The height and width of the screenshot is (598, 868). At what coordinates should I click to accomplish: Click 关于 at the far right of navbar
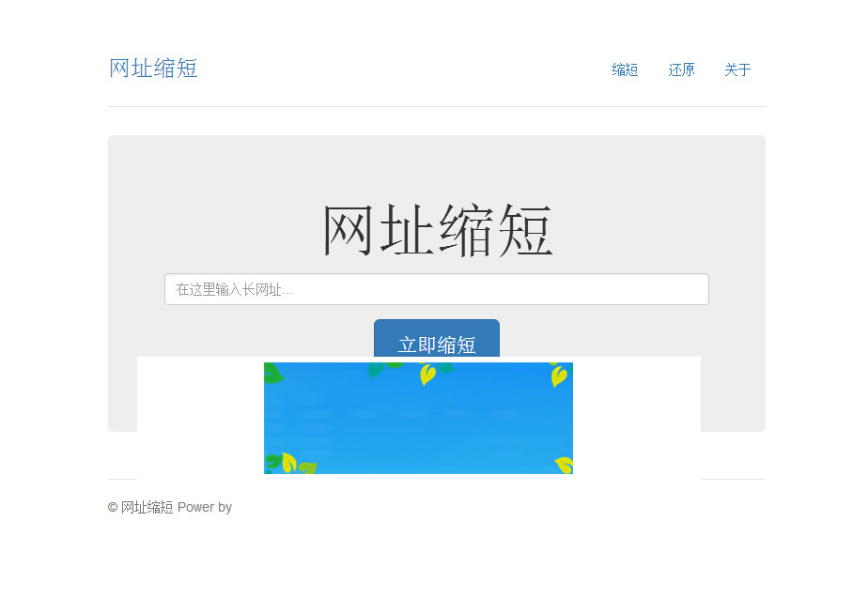pyautogui.click(x=738, y=69)
